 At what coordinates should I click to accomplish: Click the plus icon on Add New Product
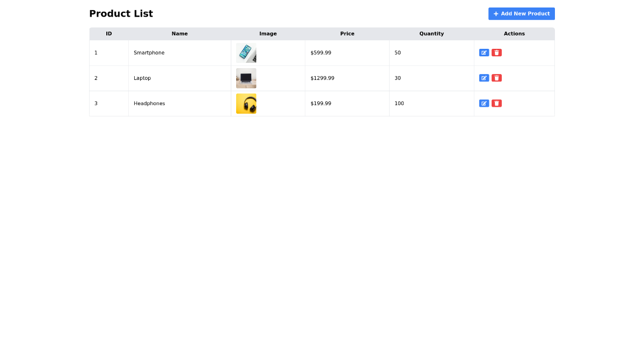(x=495, y=13)
